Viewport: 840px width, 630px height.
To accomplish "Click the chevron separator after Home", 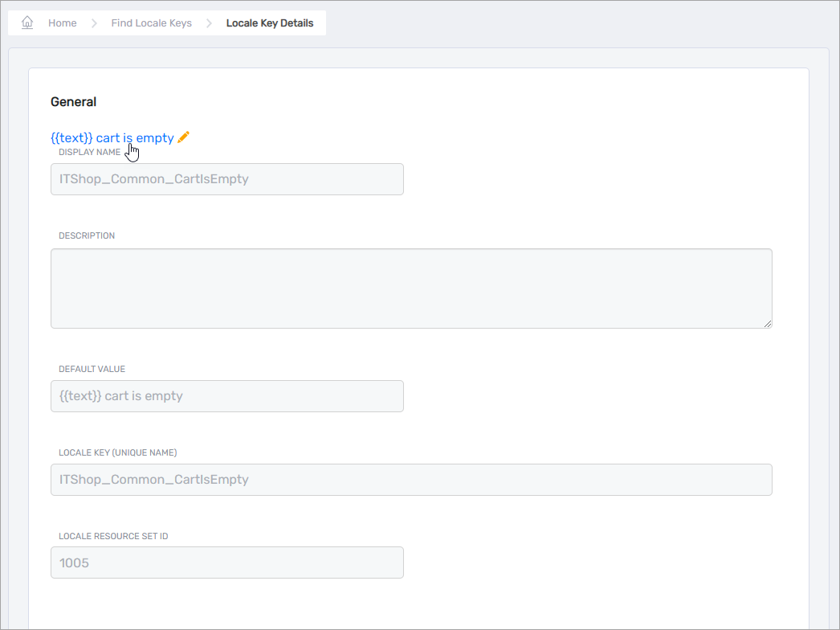I will 94,23.
